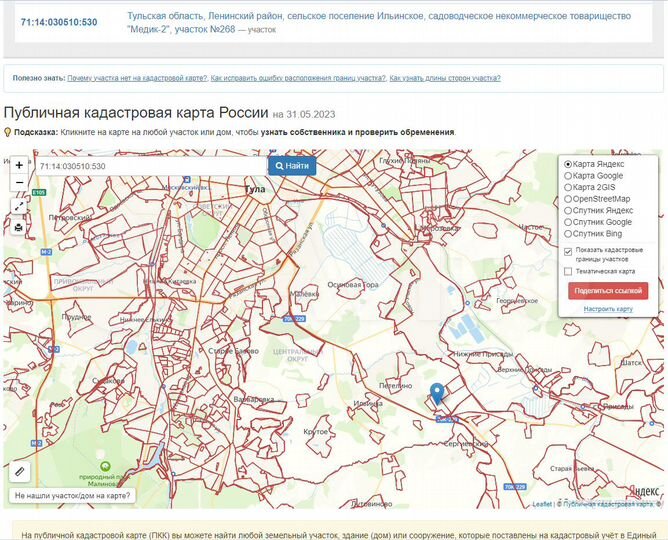
Task: Click the print map icon
Action: pos(19,227)
